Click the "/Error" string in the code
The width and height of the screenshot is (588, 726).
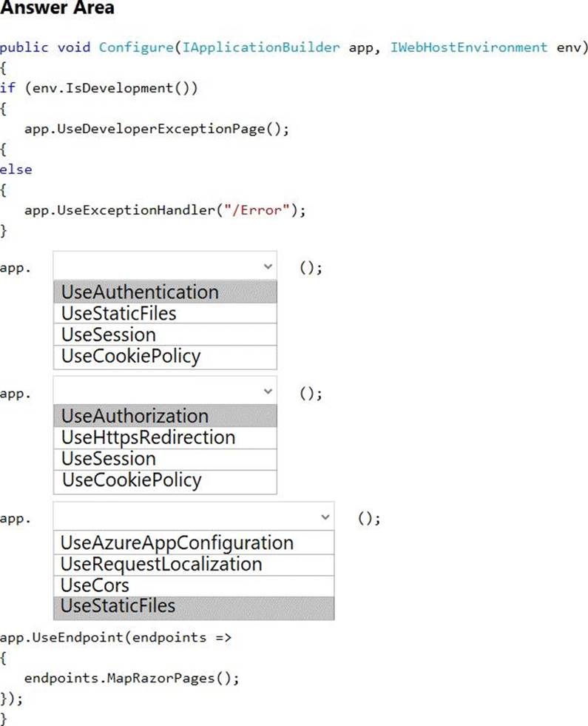(256, 210)
